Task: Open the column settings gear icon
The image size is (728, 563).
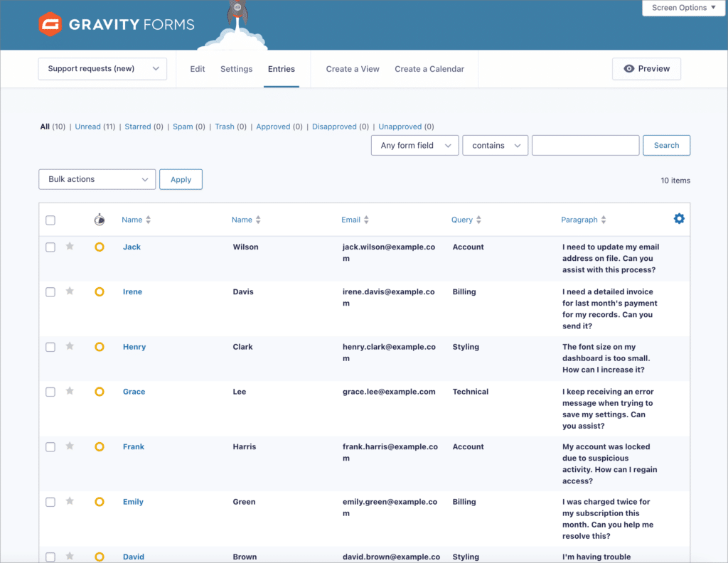Action: tap(679, 218)
